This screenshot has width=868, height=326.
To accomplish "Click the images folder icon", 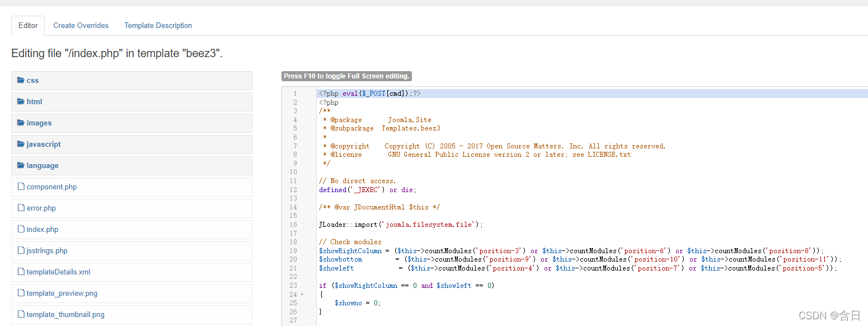I will pyautogui.click(x=21, y=123).
